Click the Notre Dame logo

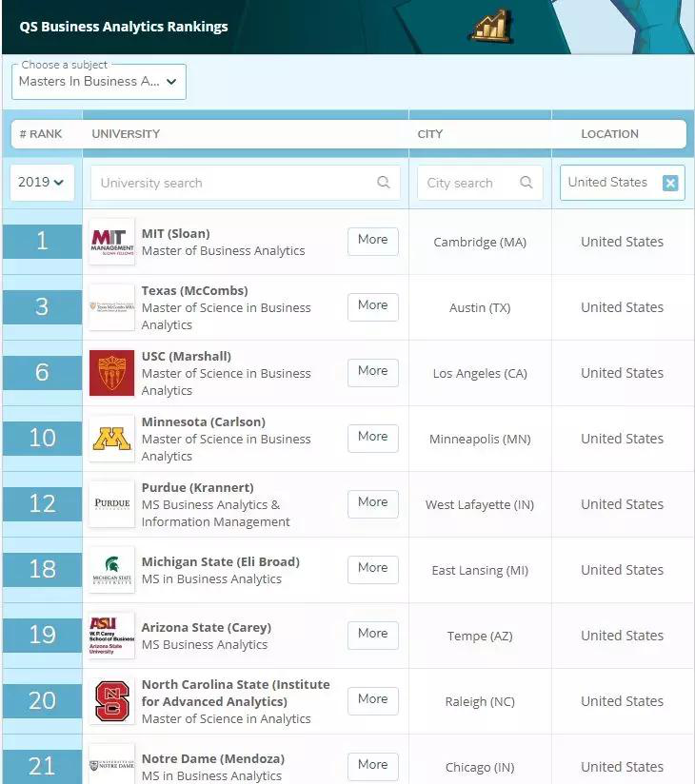tap(111, 765)
